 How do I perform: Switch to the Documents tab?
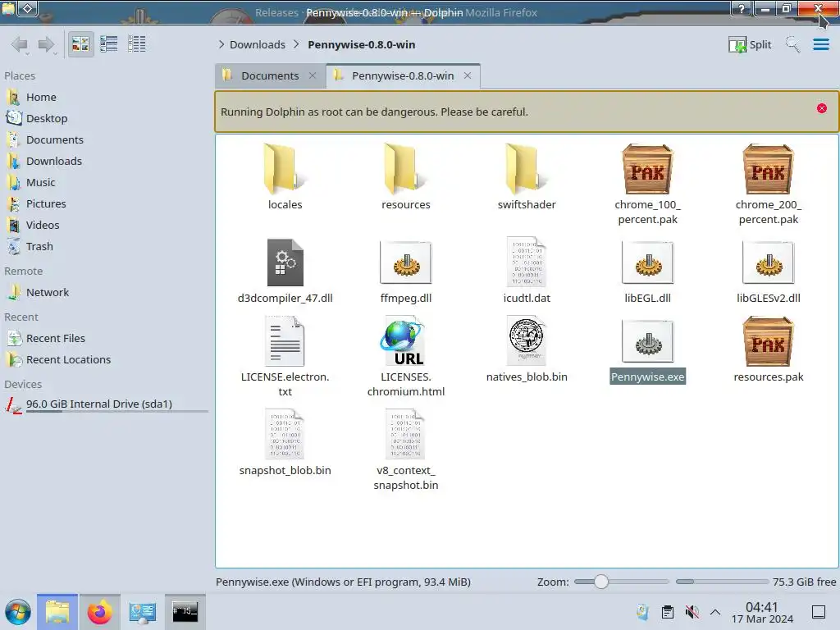coord(270,75)
